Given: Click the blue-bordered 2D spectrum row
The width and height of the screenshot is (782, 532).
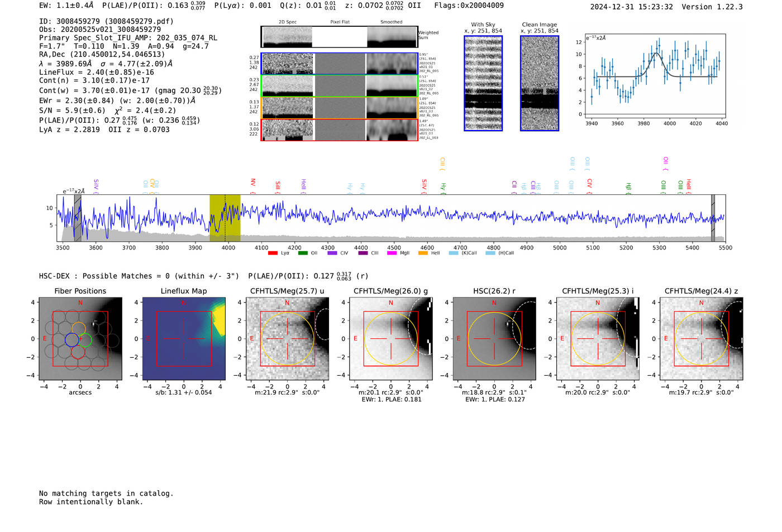Looking at the screenshot, I should point(339,64).
